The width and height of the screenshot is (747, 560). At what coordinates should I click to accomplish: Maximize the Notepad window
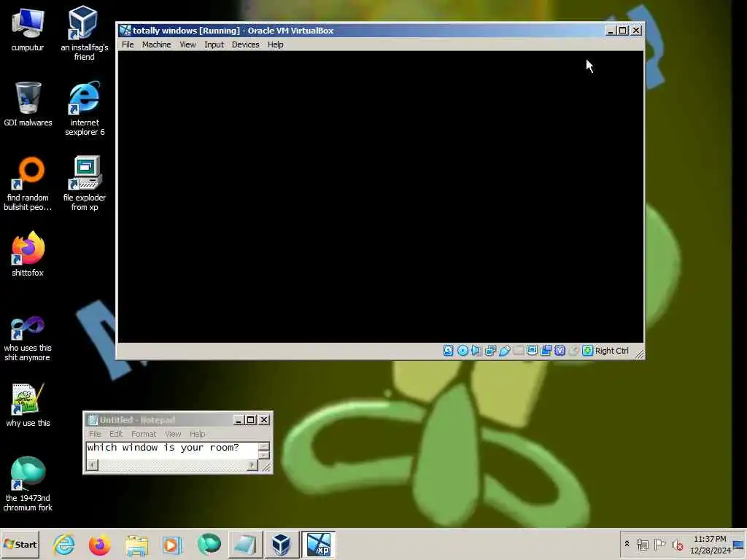[251, 420]
